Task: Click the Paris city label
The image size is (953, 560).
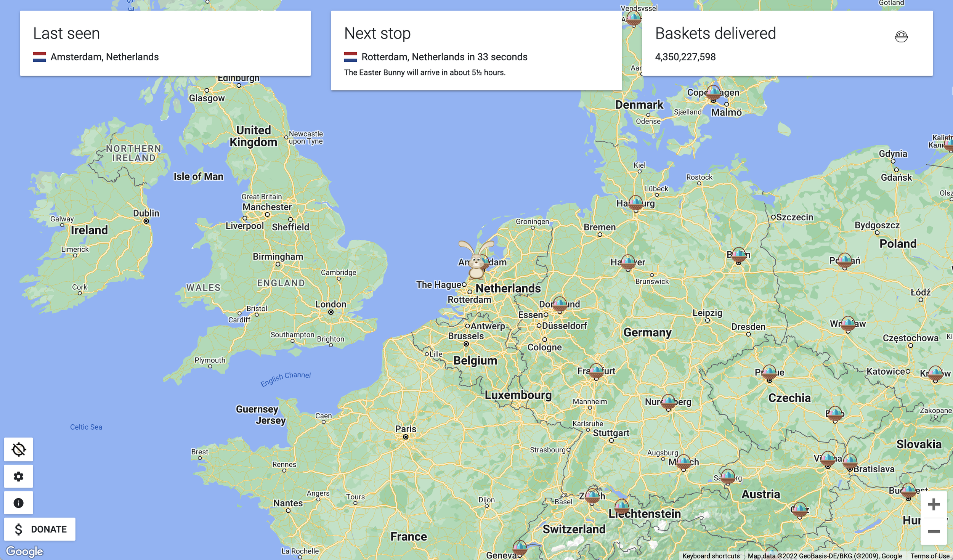Action: (x=406, y=429)
